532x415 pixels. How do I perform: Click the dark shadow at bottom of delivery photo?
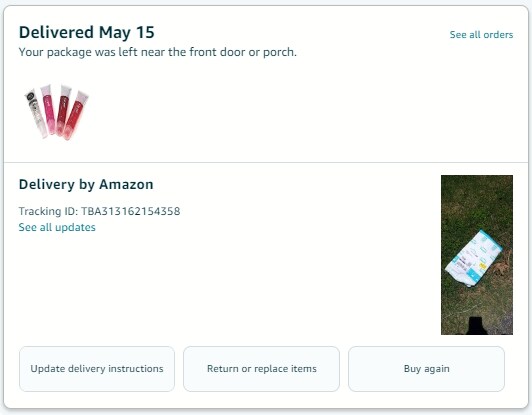point(476,326)
